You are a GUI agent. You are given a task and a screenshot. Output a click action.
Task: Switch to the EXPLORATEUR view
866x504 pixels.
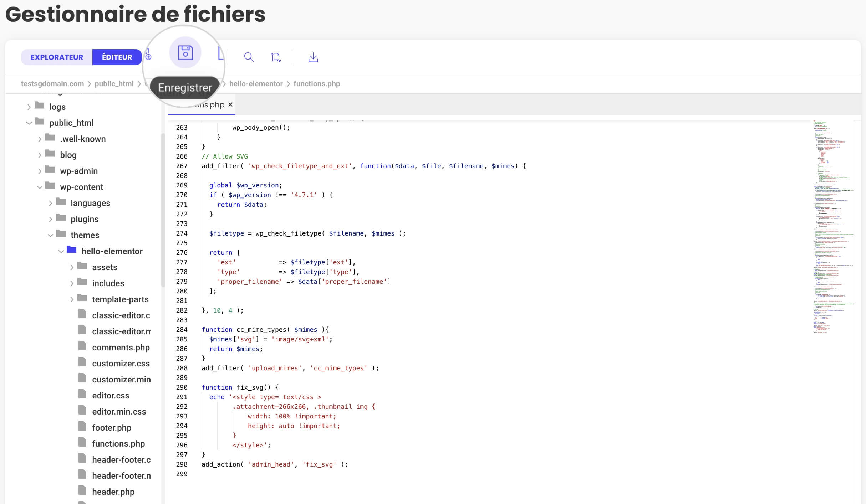pyautogui.click(x=57, y=57)
